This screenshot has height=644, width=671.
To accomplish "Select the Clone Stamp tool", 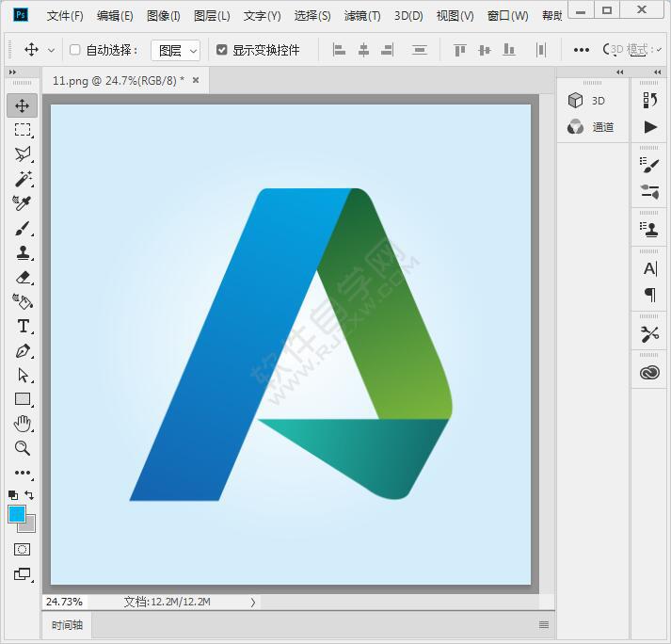I will (x=24, y=252).
